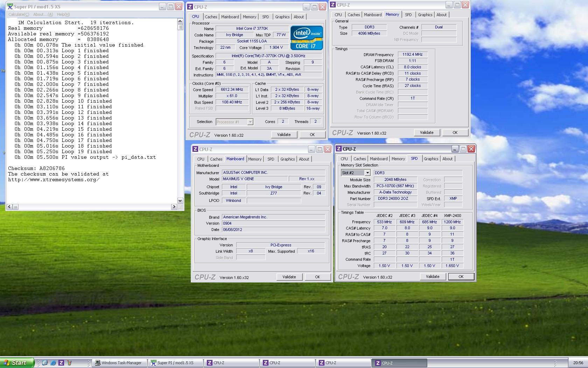588x368 pixels.
Task: Open CPU tab in Mainboard window
Action: (x=201, y=159)
